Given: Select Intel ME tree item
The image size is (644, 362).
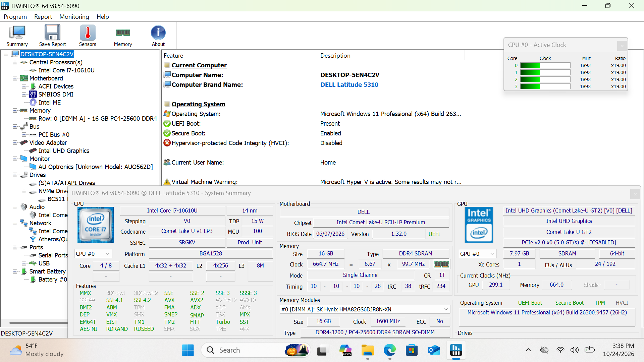Looking at the screenshot, I should click(50, 103).
